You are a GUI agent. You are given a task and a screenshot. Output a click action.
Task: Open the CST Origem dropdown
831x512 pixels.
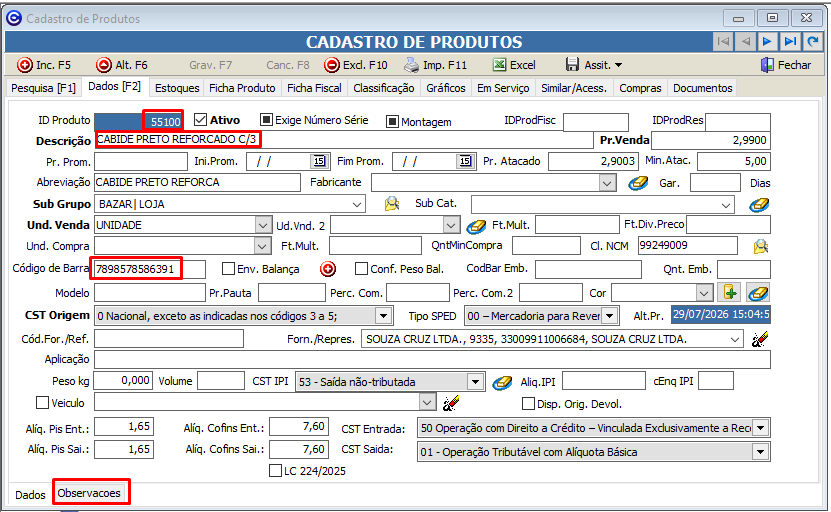tap(383, 316)
